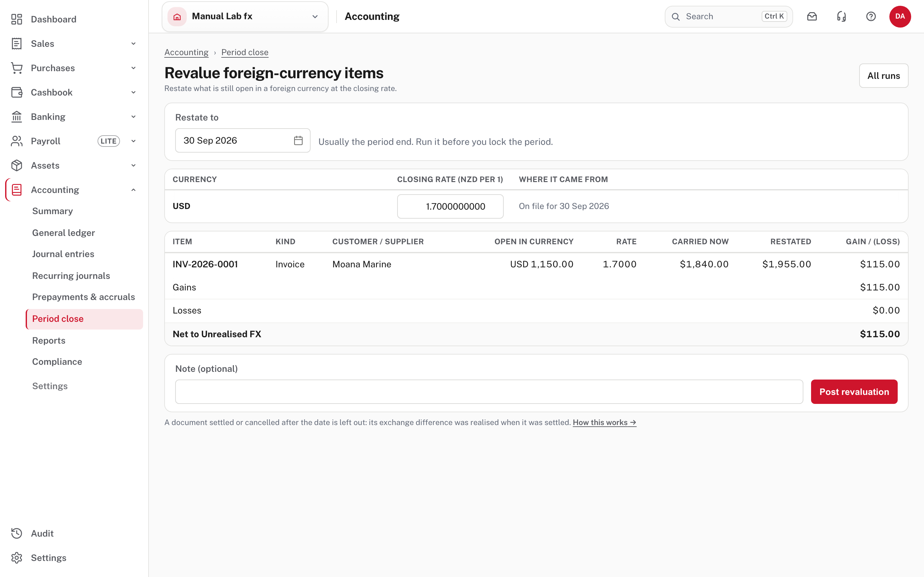Open the Manual Lab fx company dropdown
Screen dimensions: 924x577
tap(245, 16)
